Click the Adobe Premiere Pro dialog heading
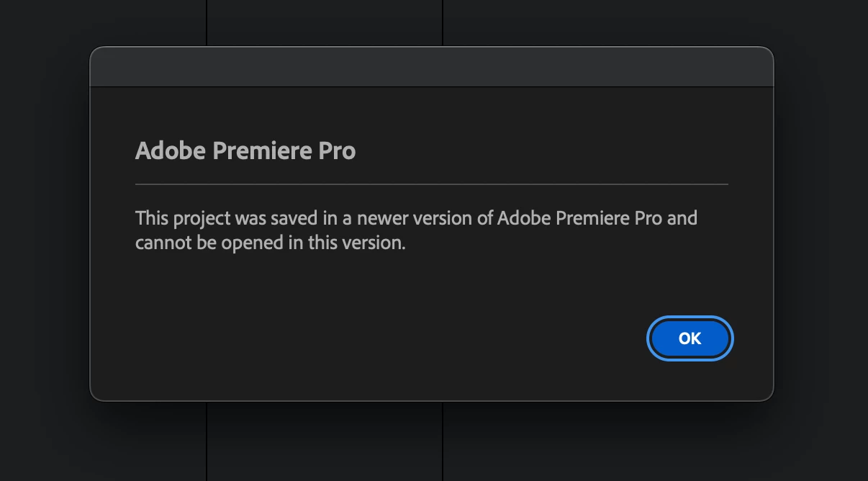Image resolution: width=868 pixels, height=481 pixels. click(x=245, y=151)
